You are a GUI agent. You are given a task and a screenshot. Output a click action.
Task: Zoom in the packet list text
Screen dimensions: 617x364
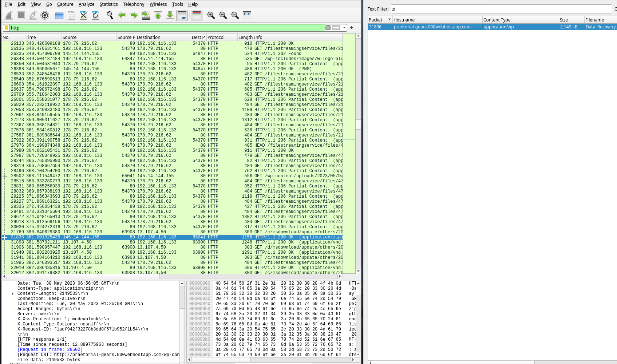211,15
